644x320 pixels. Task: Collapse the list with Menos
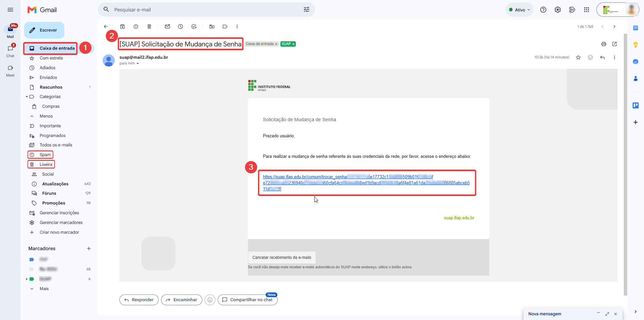(x=46, y=116)
